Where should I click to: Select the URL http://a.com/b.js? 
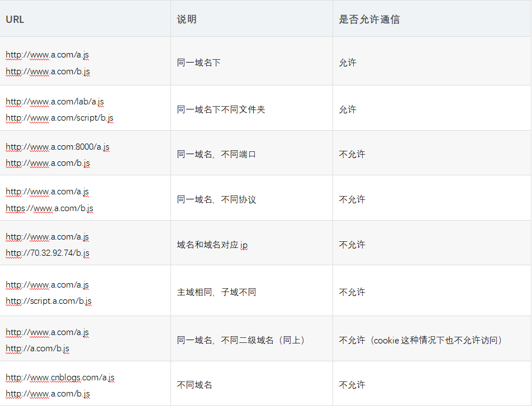(37, 348)
